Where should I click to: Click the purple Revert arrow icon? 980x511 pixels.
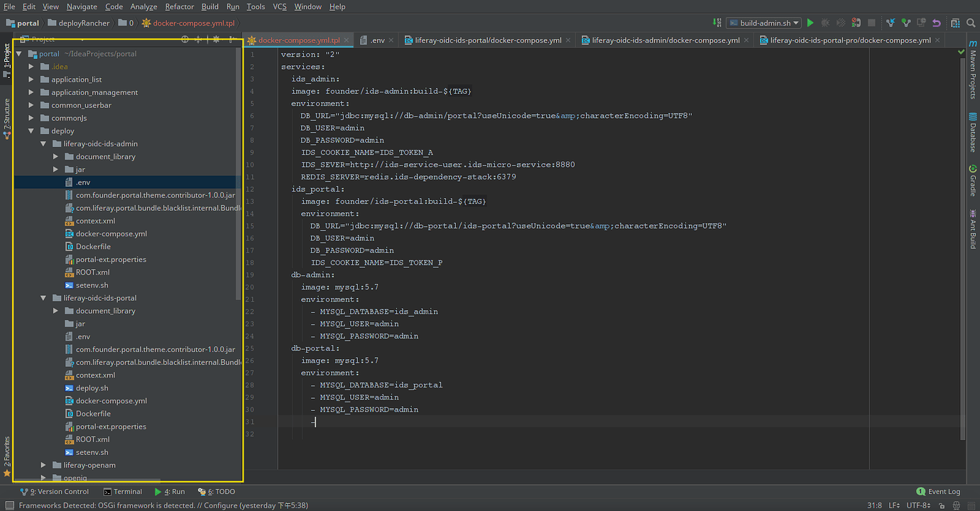click(937, 23)
